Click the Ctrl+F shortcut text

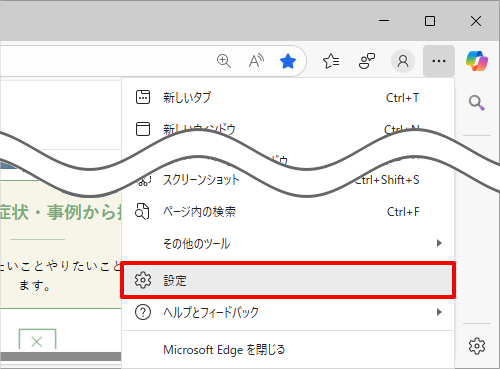[x=403, y=212]
